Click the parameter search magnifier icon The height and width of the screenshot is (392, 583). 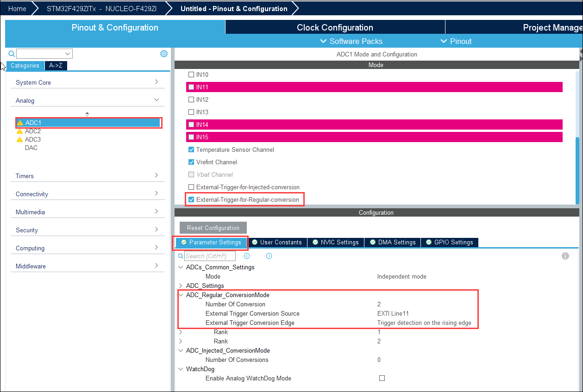[181, 256]
